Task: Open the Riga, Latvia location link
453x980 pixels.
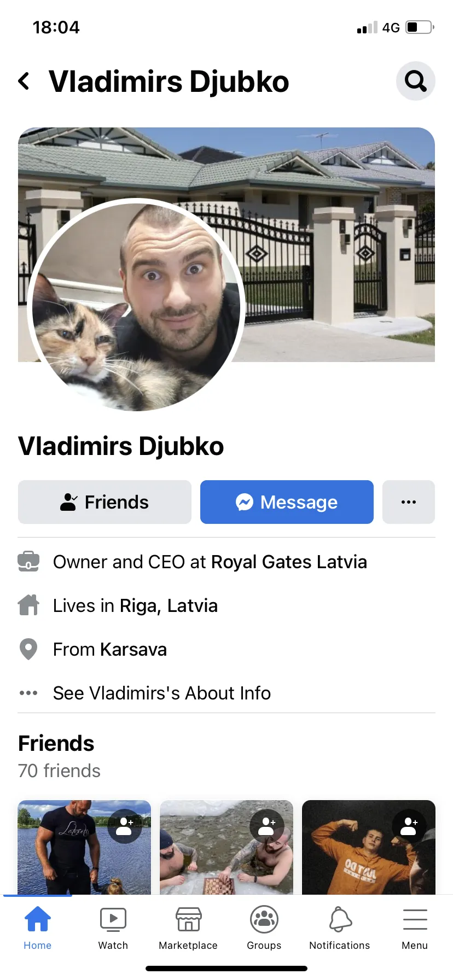Action: point(169,605)
